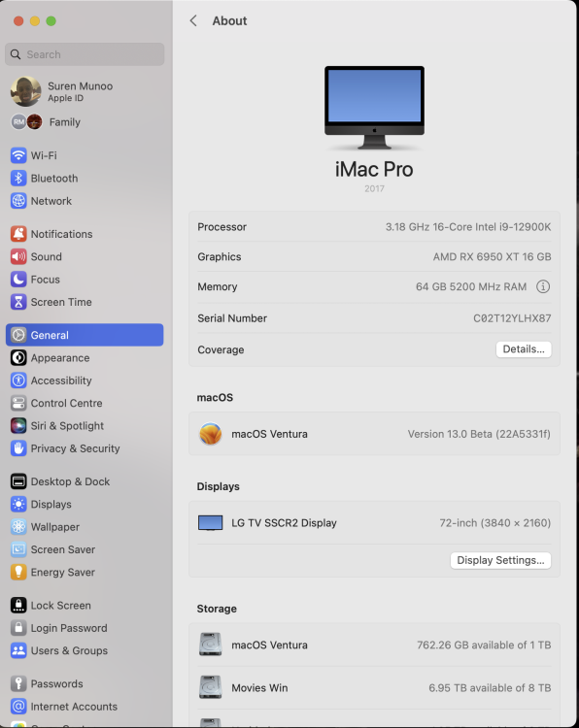Open the Family sharing item
This screenshot has height=728, width=579.
85,122
